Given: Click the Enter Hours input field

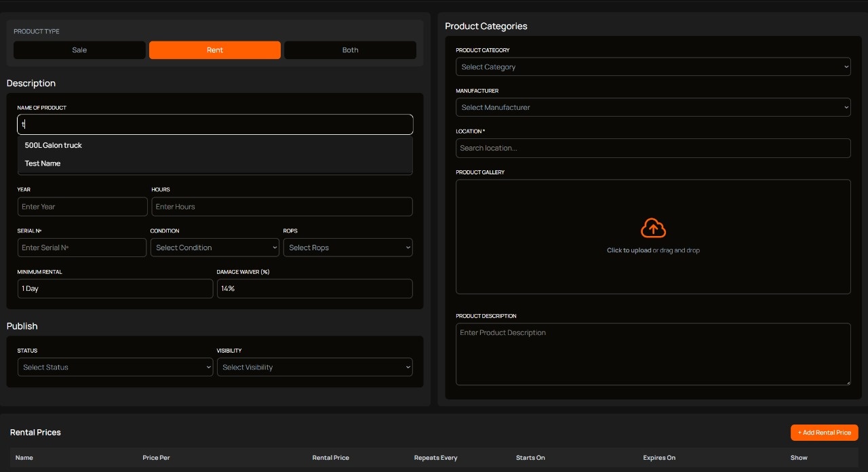Looking at the screenshot, I should pos(281,207).
